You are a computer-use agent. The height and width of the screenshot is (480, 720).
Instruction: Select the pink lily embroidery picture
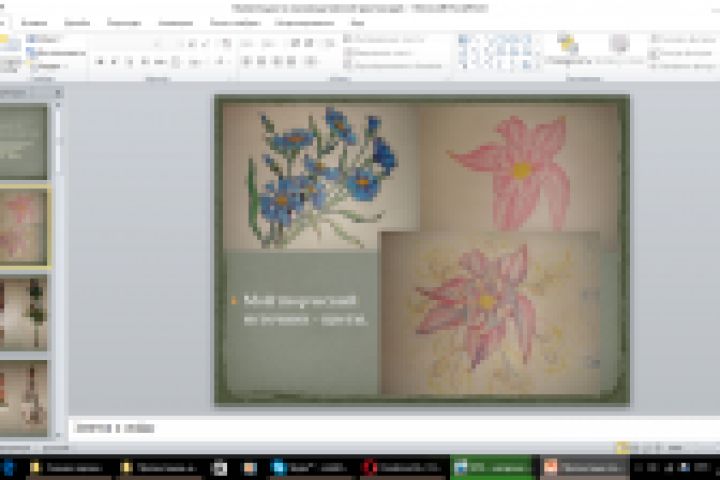(x=490, y=313)
